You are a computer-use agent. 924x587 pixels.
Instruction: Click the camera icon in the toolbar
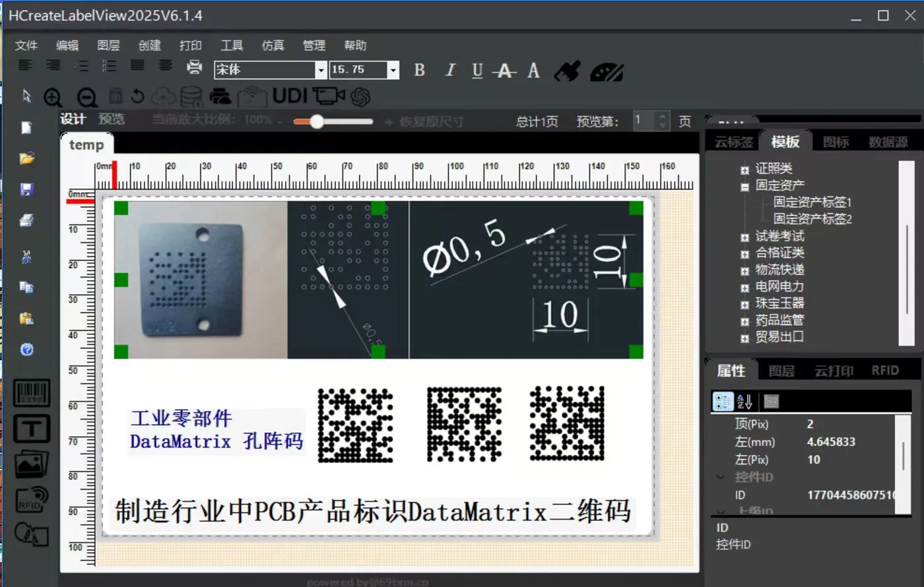[329, 96]
